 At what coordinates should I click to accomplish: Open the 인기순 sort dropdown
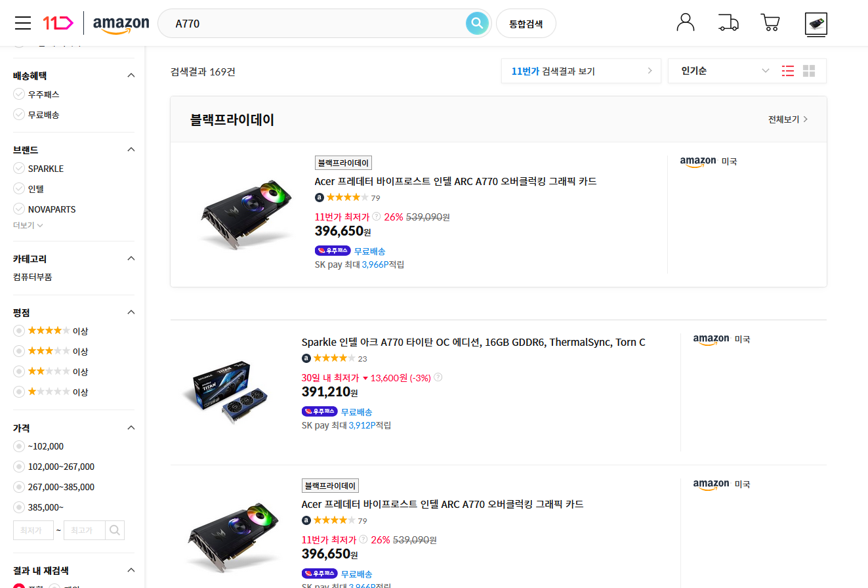point(724,71)
